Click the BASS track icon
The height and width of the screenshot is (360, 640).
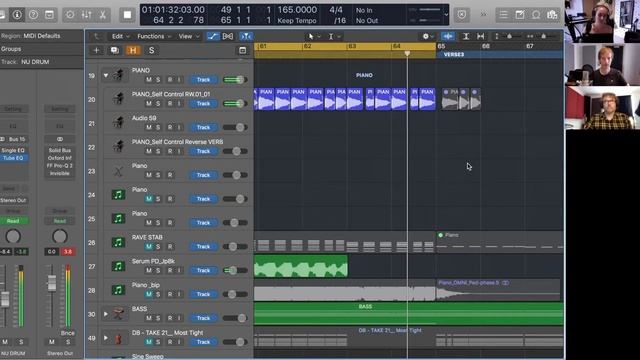118,314
